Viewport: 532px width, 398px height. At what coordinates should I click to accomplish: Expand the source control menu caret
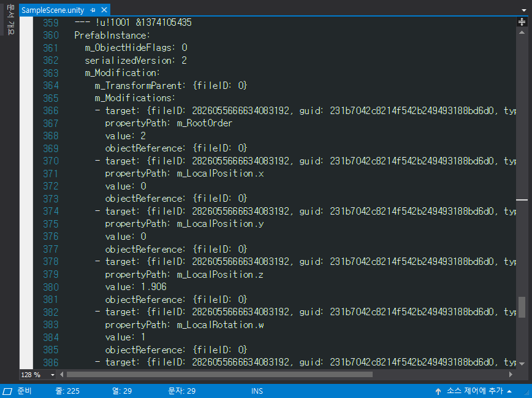509,391
